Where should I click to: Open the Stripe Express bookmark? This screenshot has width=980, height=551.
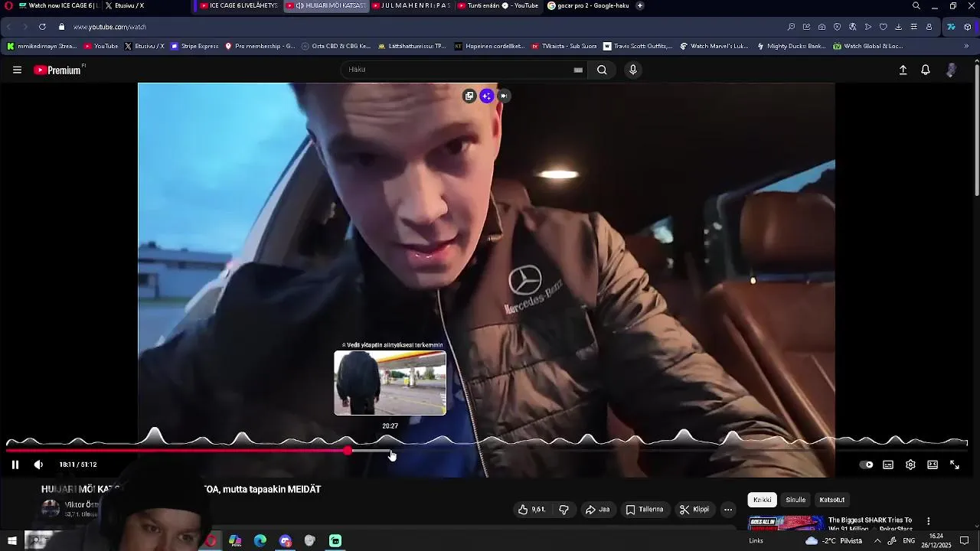coord(194,46)
